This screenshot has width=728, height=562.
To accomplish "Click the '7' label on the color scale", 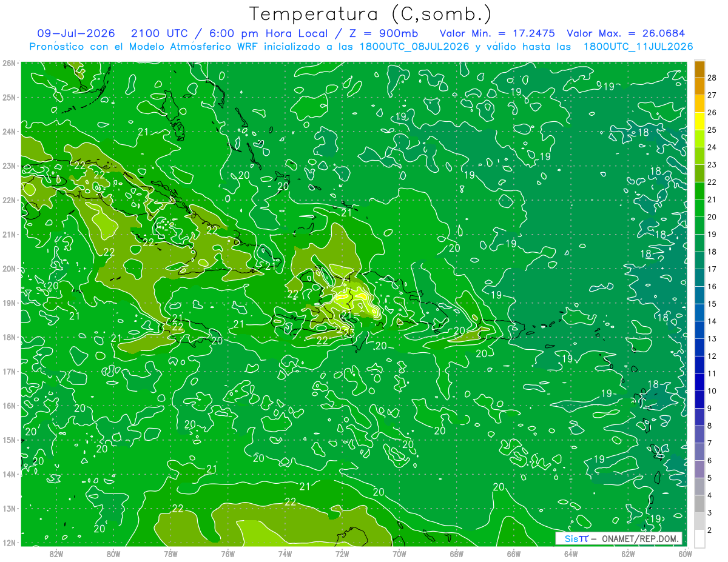I will coord(710,443).
